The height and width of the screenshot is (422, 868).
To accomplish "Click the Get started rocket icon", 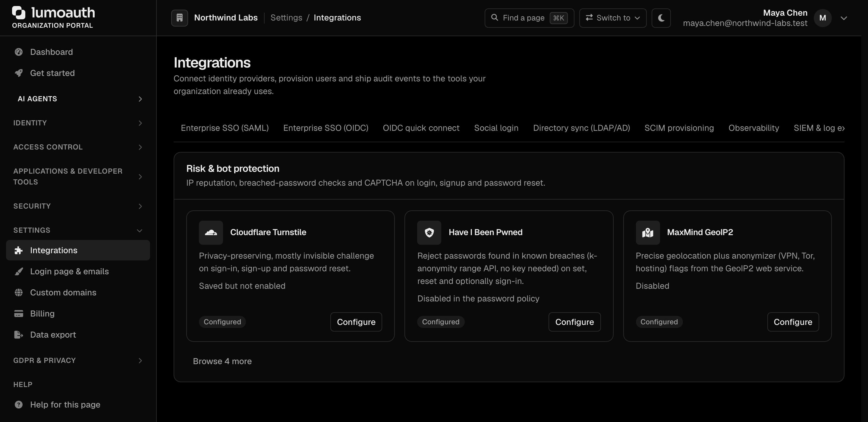I will [19, 73].
